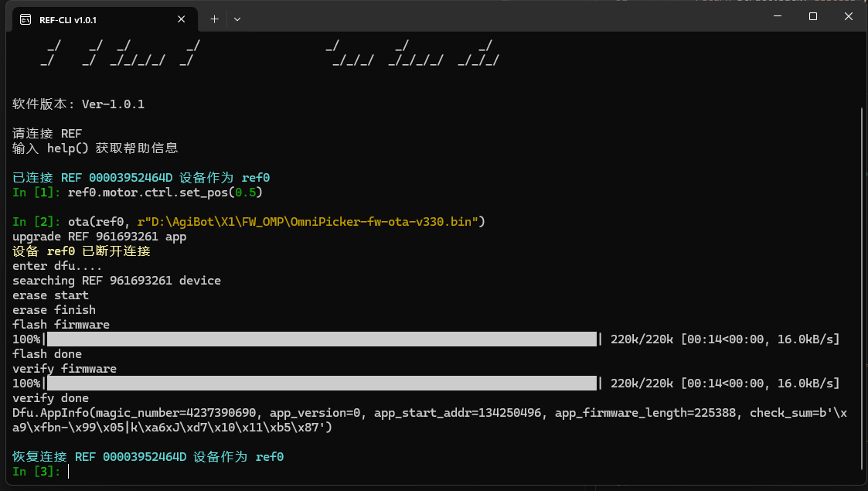Click the 软件版本 Ver-1.0.1 line
Image resolution: width=868 pixels, height=491 pixels.
pos(78,104)
